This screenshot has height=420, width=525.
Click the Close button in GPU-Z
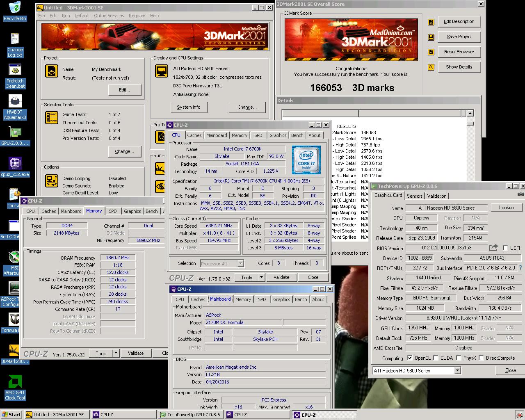pyautogui.click(x=511, y=370)
